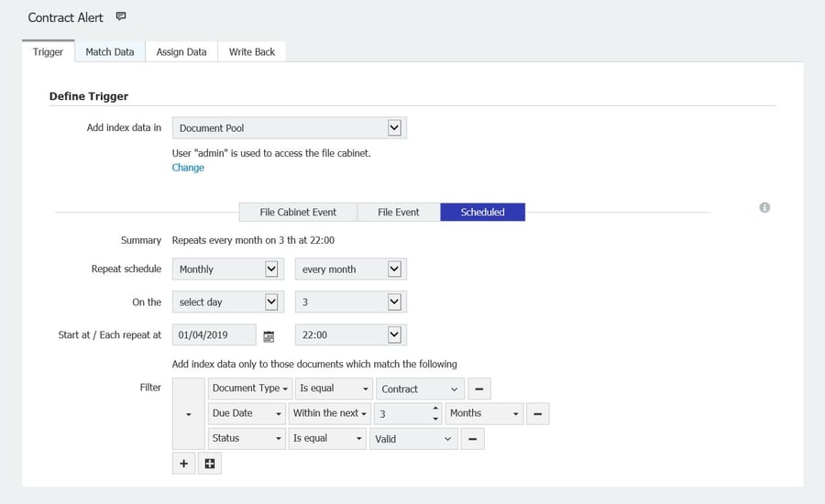Viewport: 825px width, 504px height.
Task: Switch to the Write Back tab
Action: (252, 52)
